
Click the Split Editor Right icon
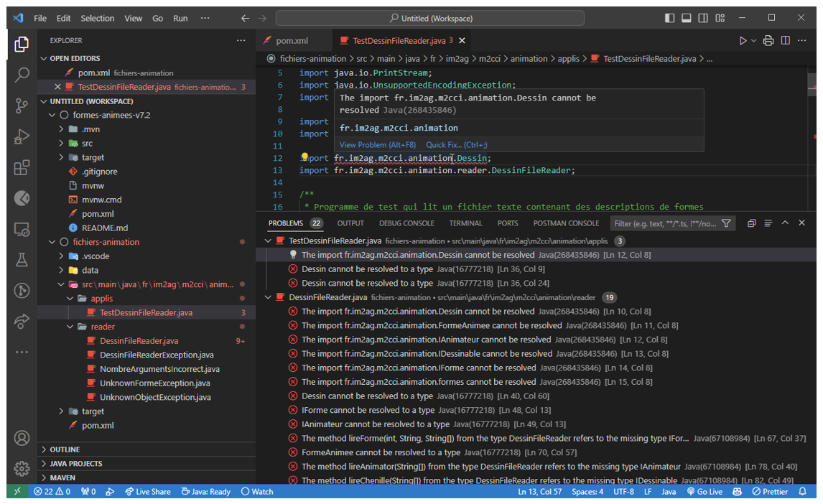click(x=786, y=41)
